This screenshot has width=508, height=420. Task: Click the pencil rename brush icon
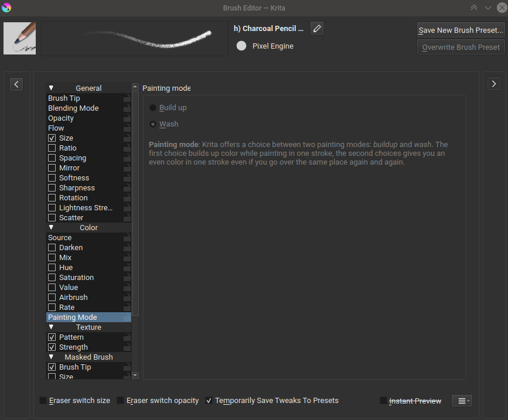[316, 28]
